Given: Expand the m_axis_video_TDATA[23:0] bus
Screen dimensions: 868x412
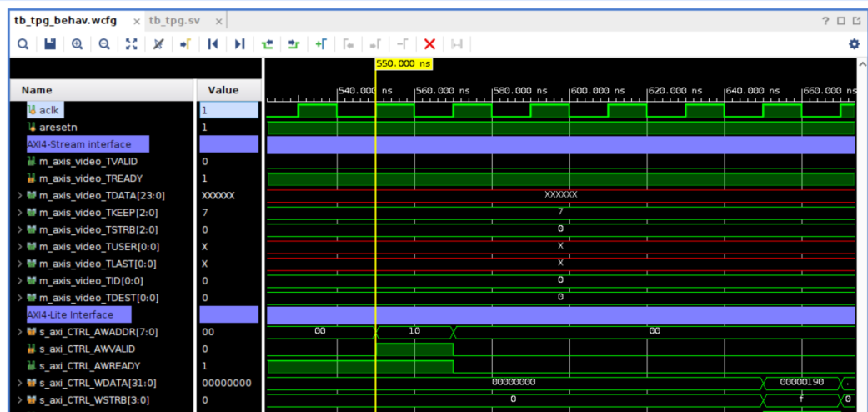Looking at the screenshot, I should click(x=20, y=195).
